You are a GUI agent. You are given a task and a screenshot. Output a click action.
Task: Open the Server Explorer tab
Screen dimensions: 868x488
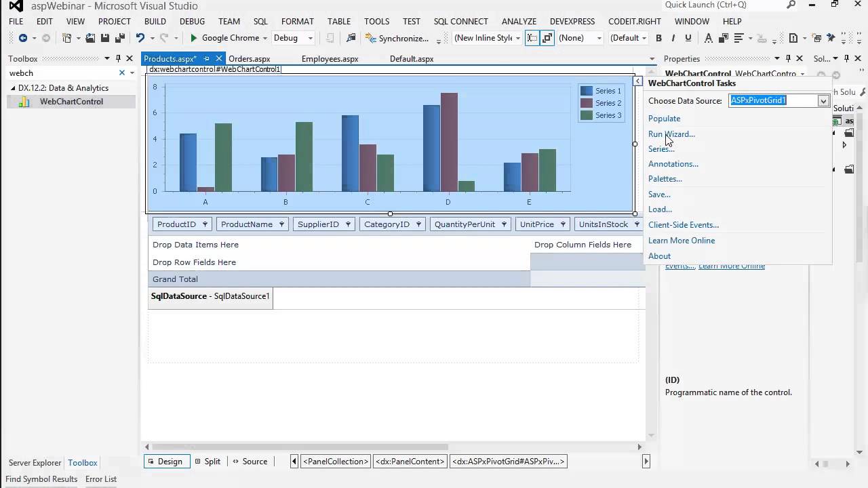tap(35, 463)
